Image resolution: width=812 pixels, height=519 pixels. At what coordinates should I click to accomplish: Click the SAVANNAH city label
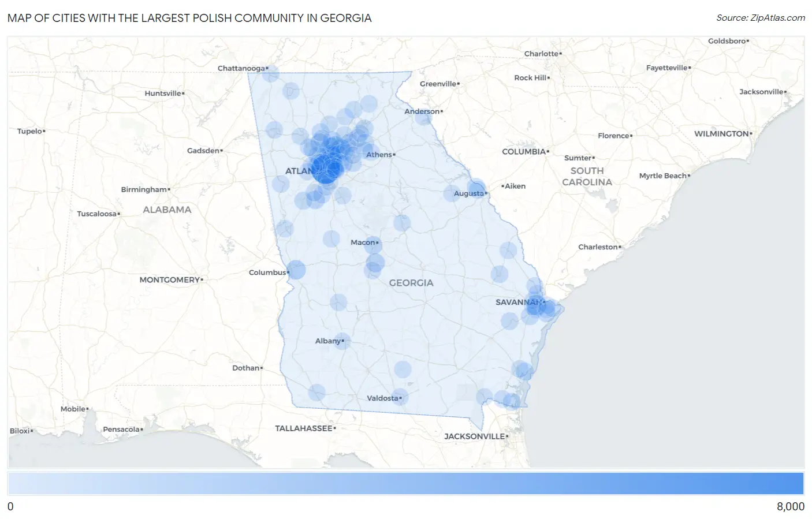519,303
